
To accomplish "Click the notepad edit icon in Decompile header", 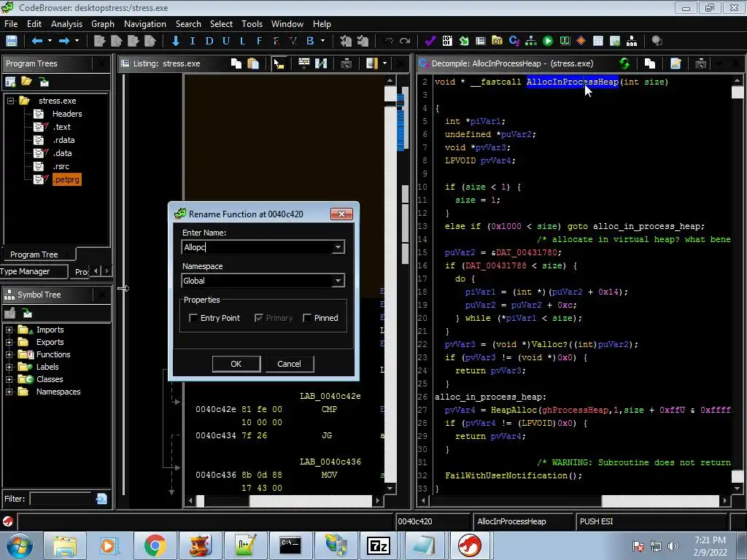I will click(676, 63).
